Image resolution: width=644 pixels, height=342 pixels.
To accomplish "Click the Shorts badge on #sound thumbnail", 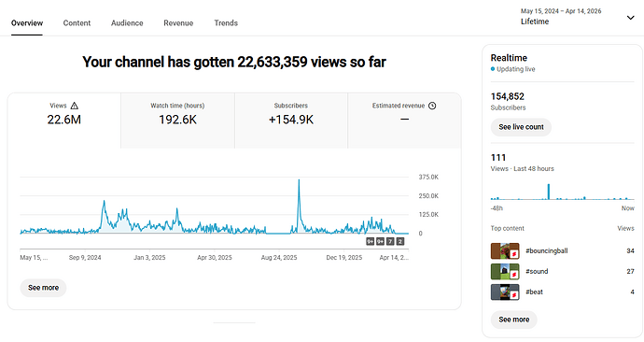I will click(x=514, y=275).
